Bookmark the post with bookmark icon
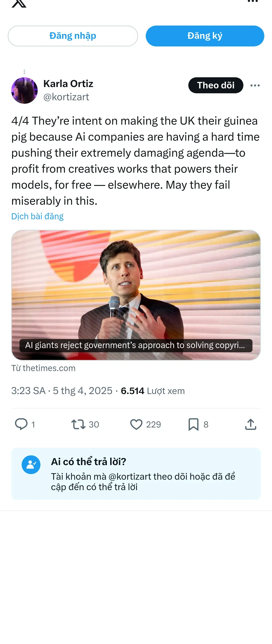Image resolution: width=272 pixels, height=644 pixels. (193, 424)
